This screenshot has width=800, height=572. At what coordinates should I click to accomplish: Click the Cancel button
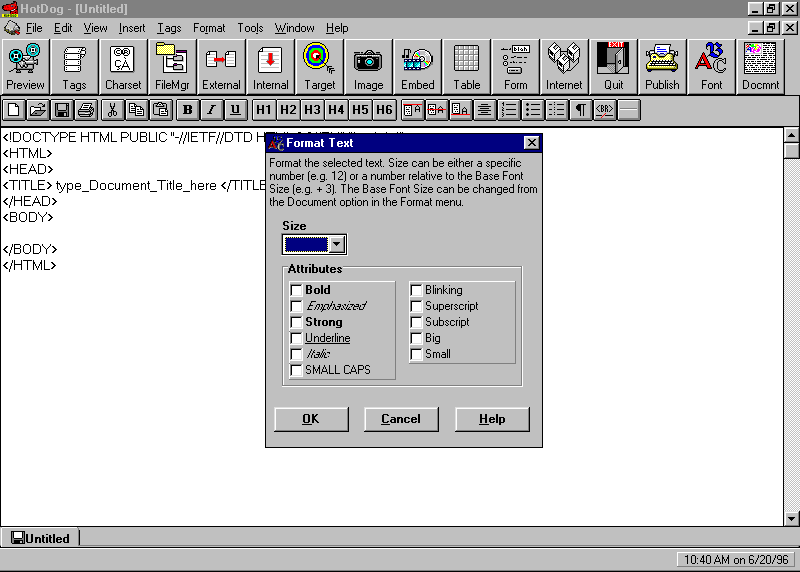(x=401, y=419)
